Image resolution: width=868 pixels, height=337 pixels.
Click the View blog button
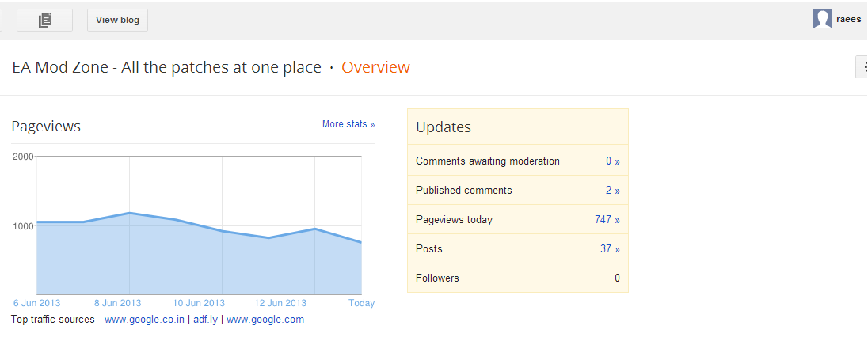click(x=117, y=21)
